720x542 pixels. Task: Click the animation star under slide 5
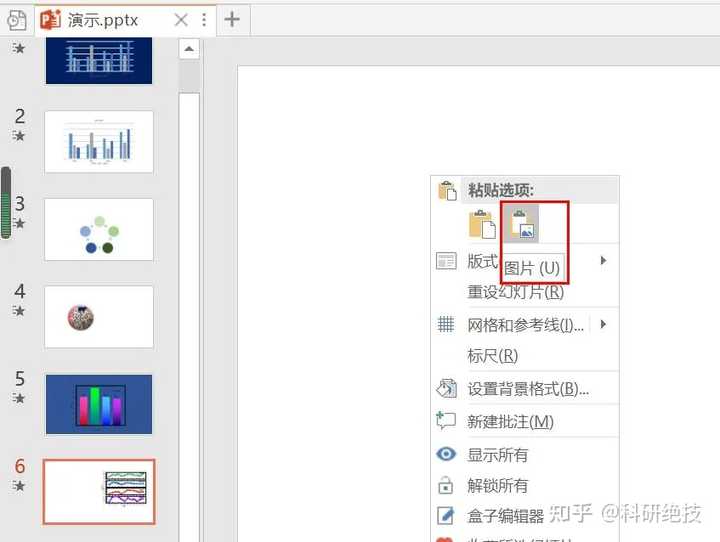click(x=19, y=398)
